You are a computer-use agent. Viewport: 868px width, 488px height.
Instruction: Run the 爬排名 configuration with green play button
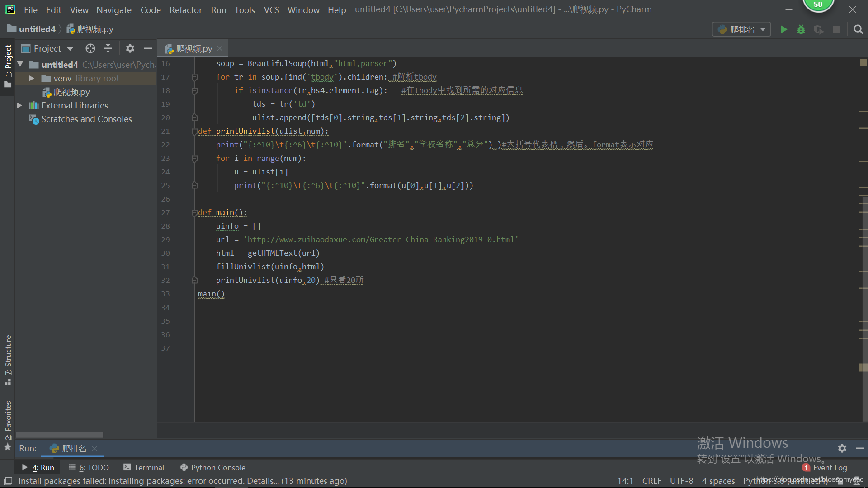coord(783,29)
